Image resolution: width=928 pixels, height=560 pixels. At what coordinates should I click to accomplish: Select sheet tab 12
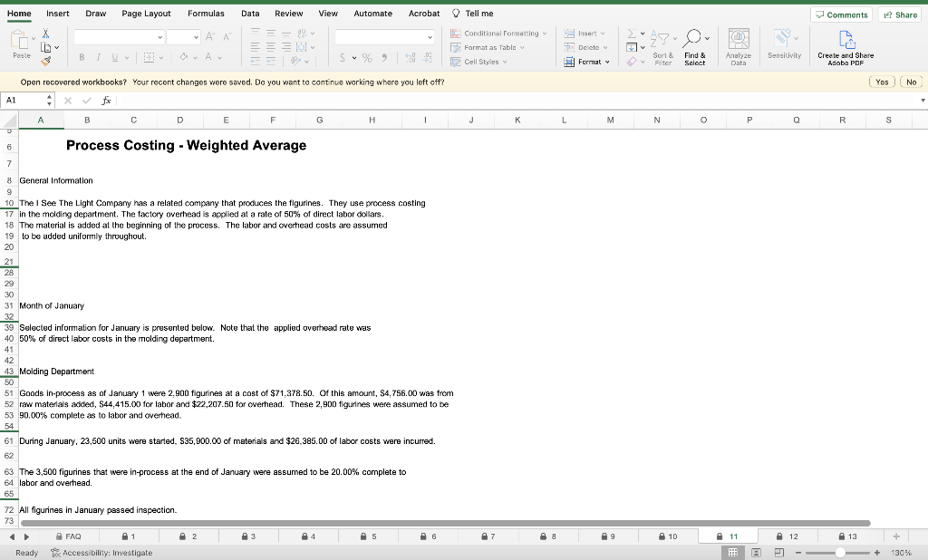click(788, 536)
